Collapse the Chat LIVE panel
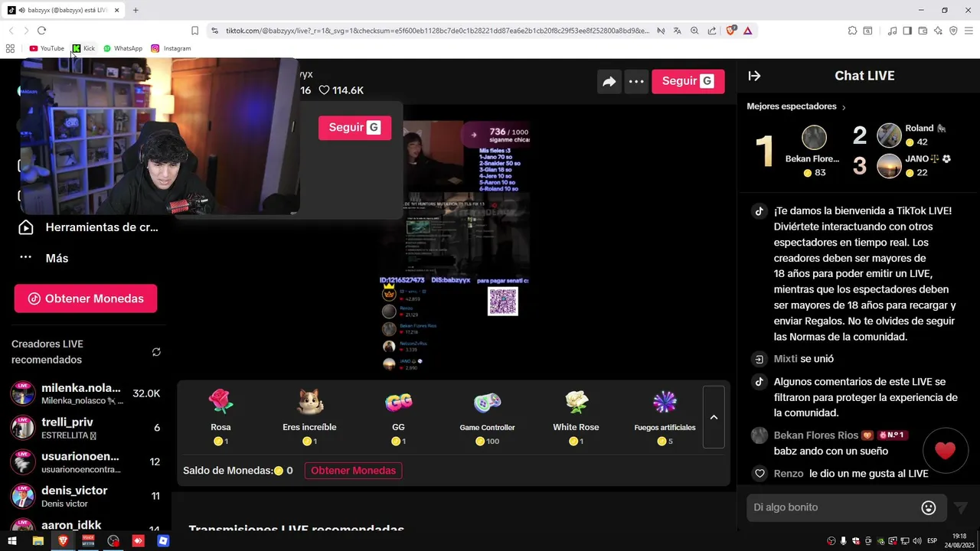 coord(754,76)
